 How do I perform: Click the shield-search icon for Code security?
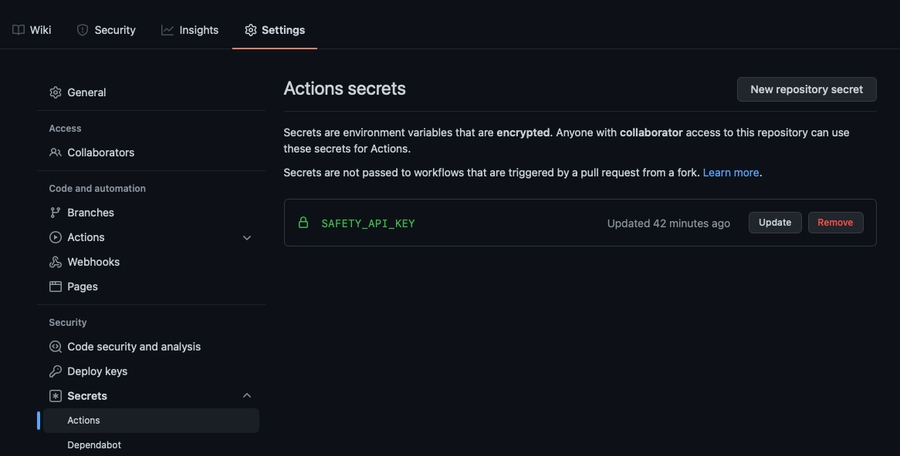click(55, 347)
